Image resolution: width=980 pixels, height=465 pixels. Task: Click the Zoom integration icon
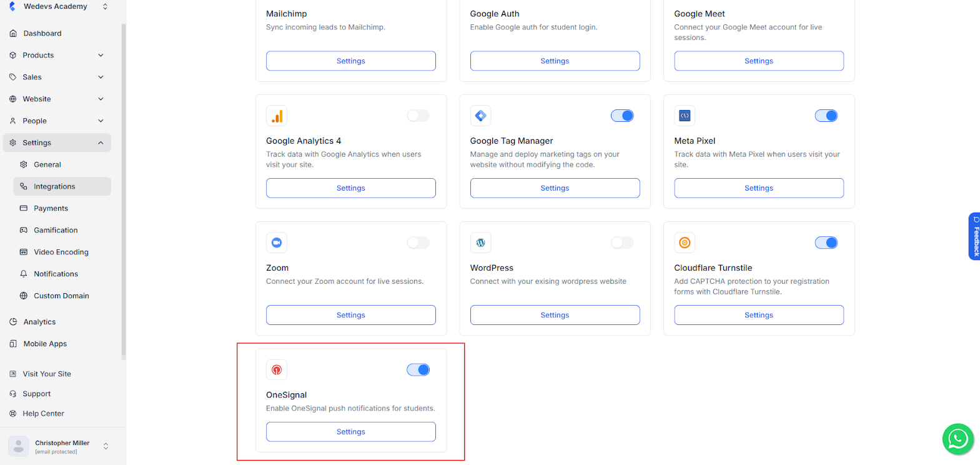tap(277, 243)
